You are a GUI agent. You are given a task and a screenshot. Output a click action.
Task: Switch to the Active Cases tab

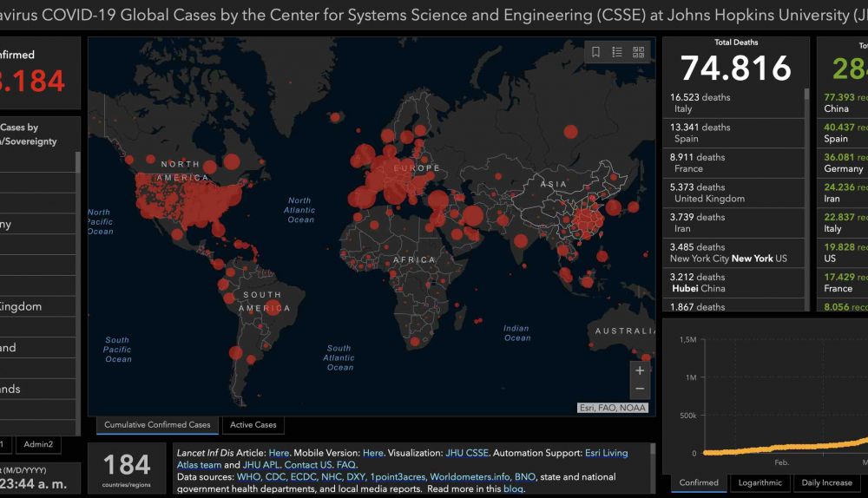[x=253, y=425]
